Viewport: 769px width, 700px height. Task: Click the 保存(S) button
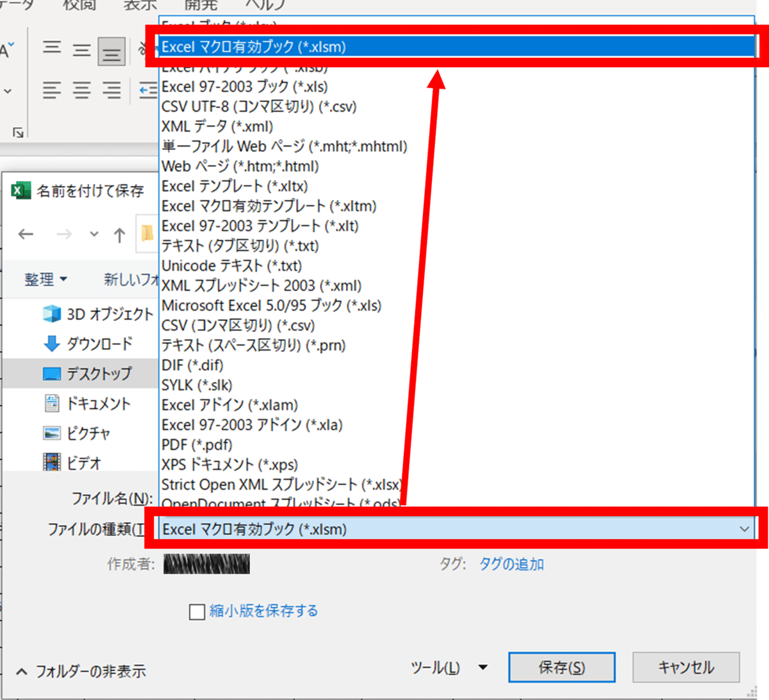coord(561,667)
